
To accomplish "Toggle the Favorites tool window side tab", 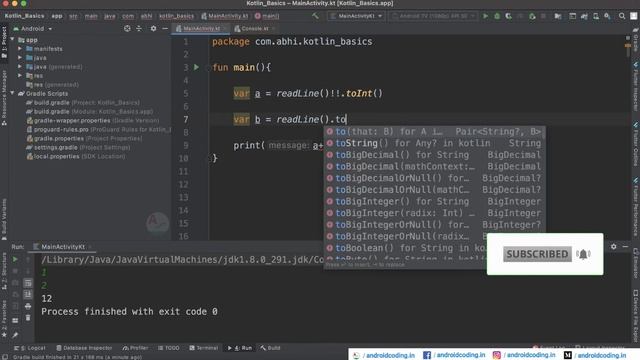I will point(4,318).
